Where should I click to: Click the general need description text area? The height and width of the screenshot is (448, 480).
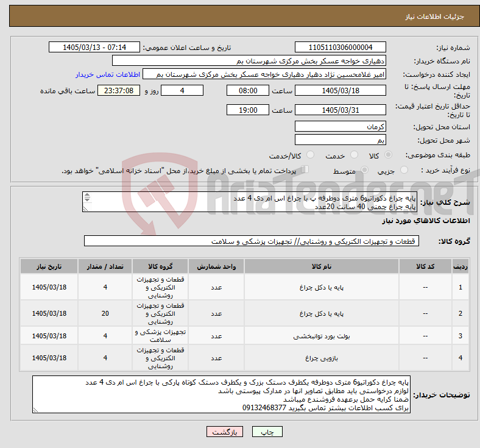click(x=250, y=202)
